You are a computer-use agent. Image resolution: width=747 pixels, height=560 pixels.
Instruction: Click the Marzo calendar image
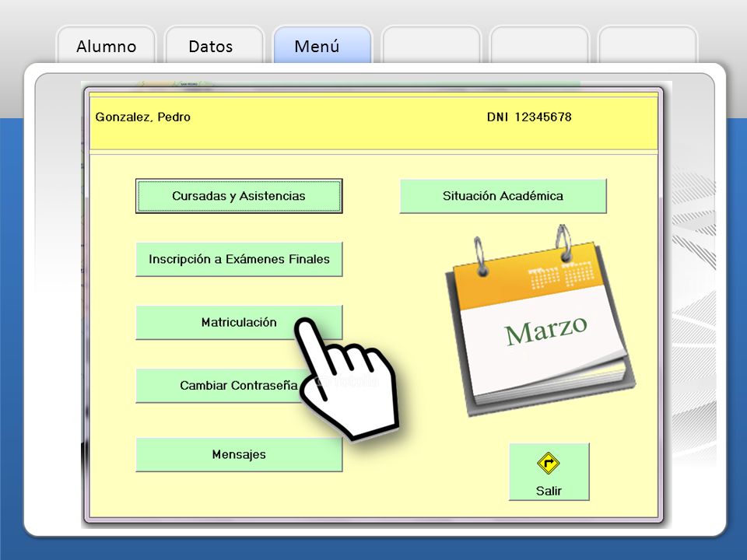click(540, 321)
